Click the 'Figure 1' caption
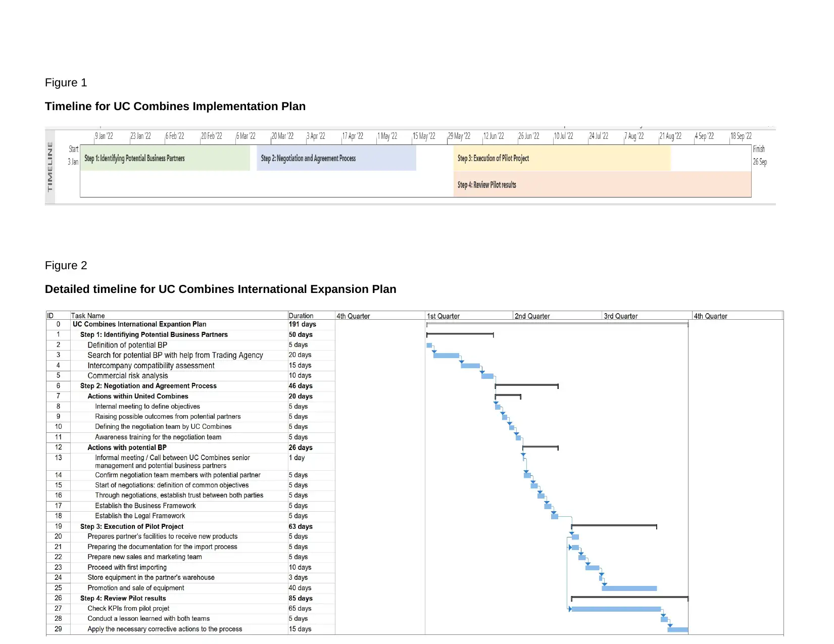Screen dimensions: 834x644 (x=66, y=83)
